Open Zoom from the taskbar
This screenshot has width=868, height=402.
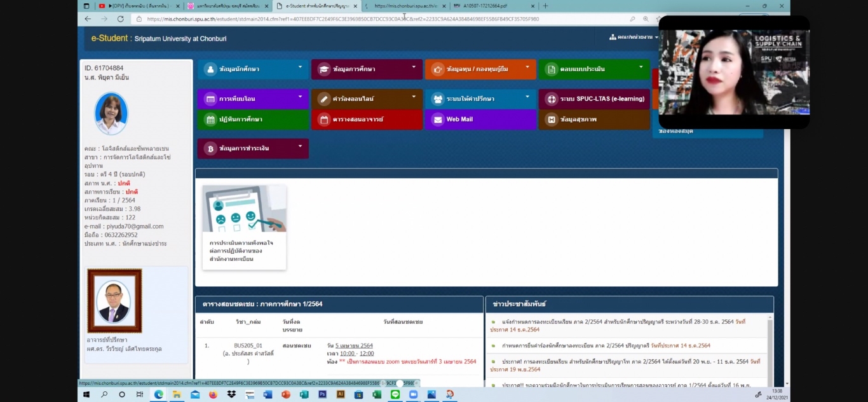(x=413, y=394)
